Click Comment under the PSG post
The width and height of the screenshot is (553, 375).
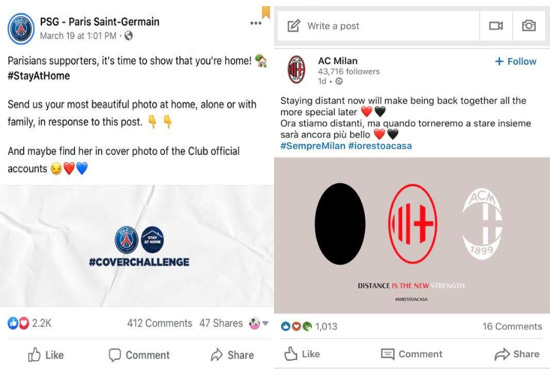(139, 355)
